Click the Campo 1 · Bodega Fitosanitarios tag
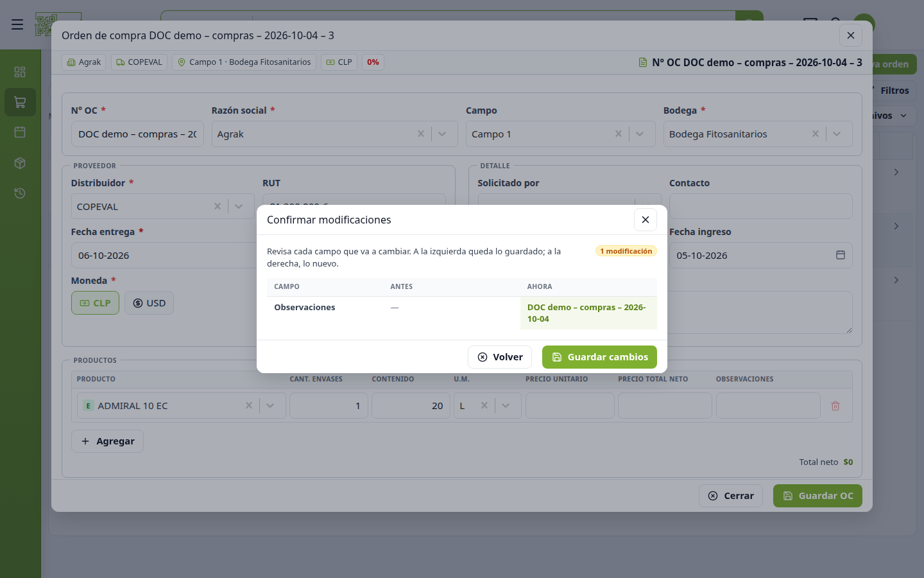This screenshot has height=578, width=924. point(244,62)
